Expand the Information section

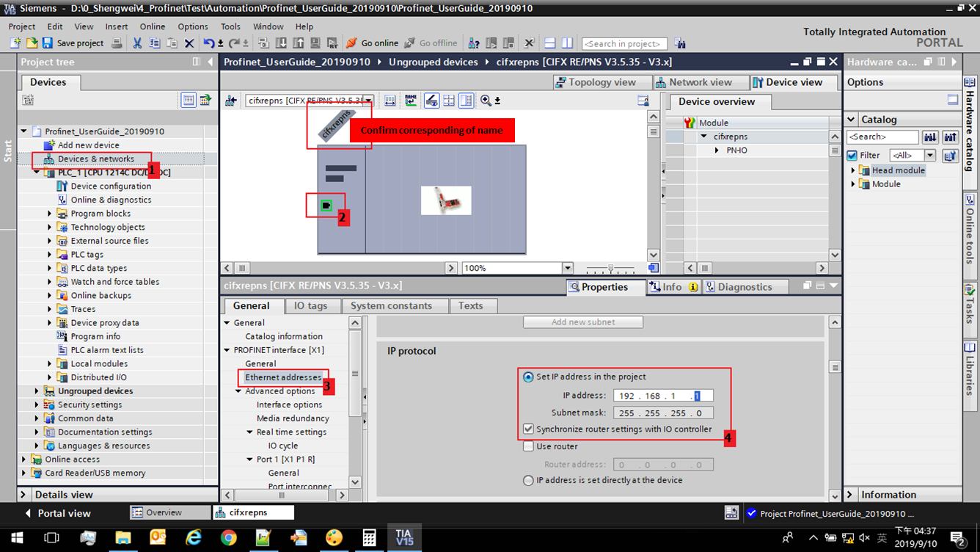point(851,495)
